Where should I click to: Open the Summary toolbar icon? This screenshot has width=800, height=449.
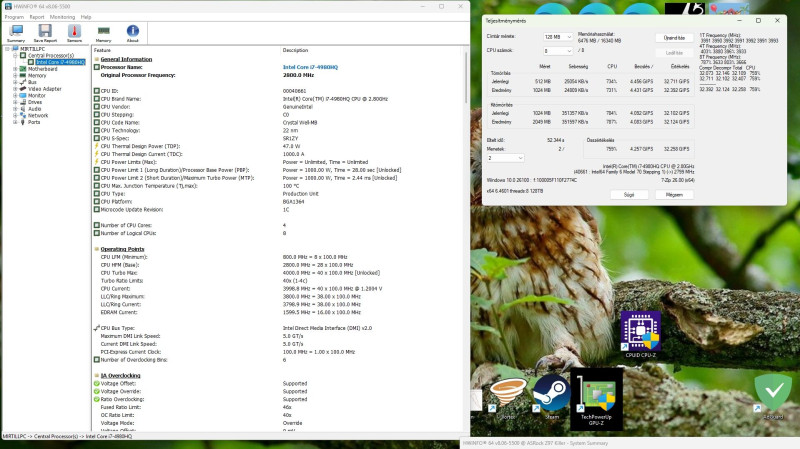(16, 33)
